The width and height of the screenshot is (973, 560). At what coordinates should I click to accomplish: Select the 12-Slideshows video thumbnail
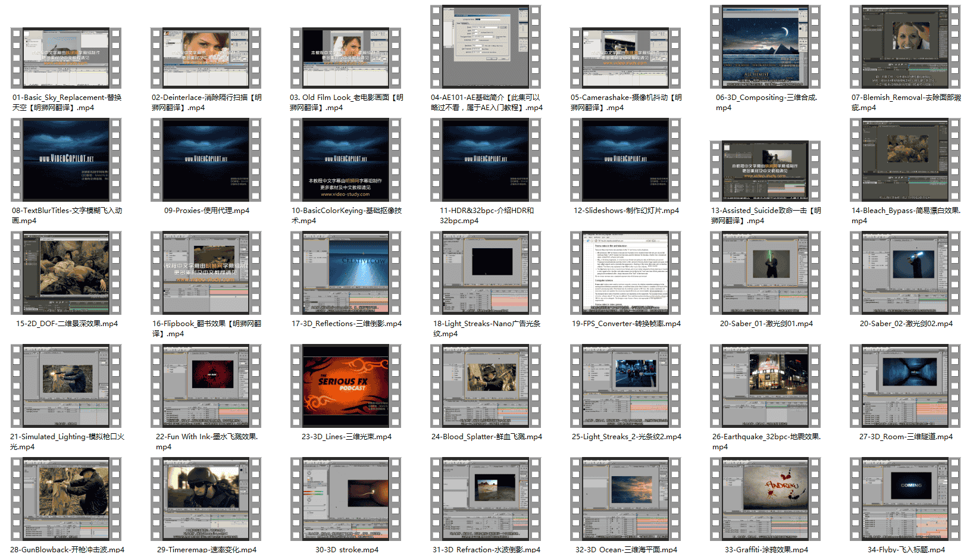click(x=625, y=159)
